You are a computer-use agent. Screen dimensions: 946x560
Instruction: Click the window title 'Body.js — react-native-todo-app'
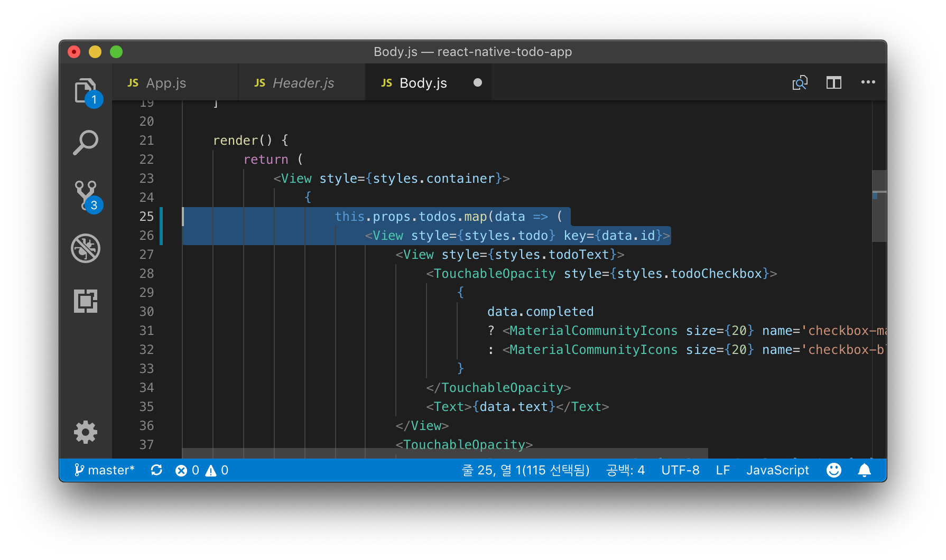click(x=472, y=52)
